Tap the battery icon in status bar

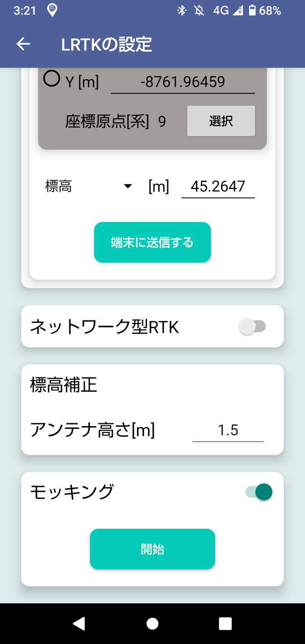tap(252, 10)
